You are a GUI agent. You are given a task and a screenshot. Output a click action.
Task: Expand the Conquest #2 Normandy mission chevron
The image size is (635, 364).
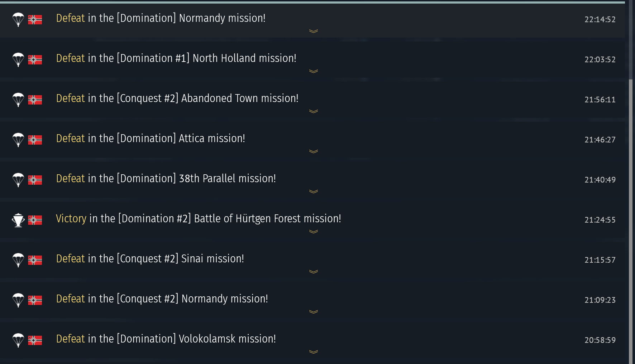314,312
